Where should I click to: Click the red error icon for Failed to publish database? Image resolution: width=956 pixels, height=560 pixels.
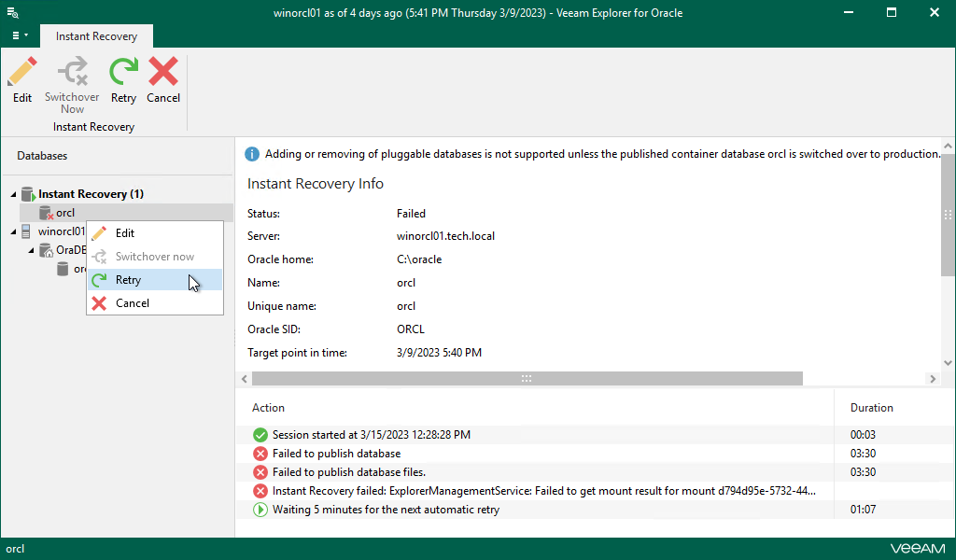coord(260,454)
